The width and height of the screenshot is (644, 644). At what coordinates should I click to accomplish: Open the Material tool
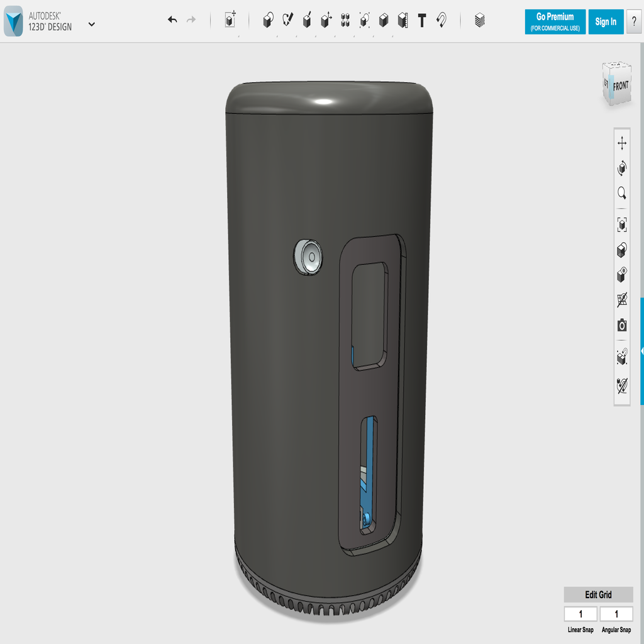tap(480, 20)
